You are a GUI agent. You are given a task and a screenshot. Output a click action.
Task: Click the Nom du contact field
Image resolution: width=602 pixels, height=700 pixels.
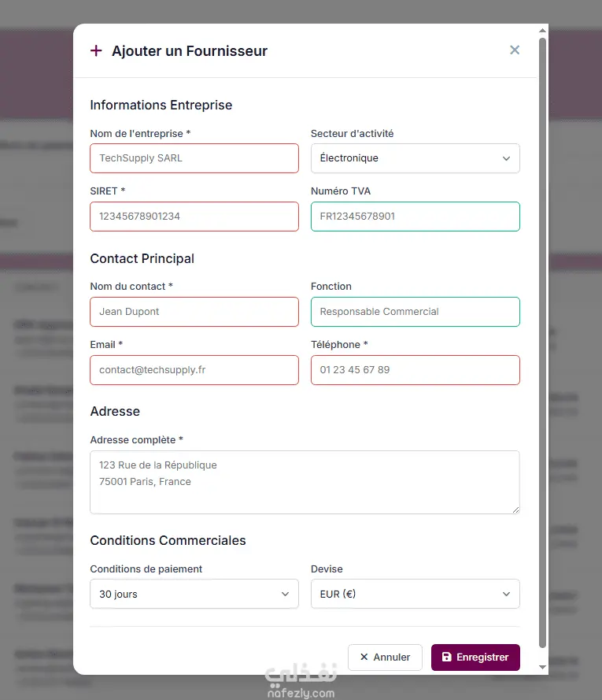point(194,312)
